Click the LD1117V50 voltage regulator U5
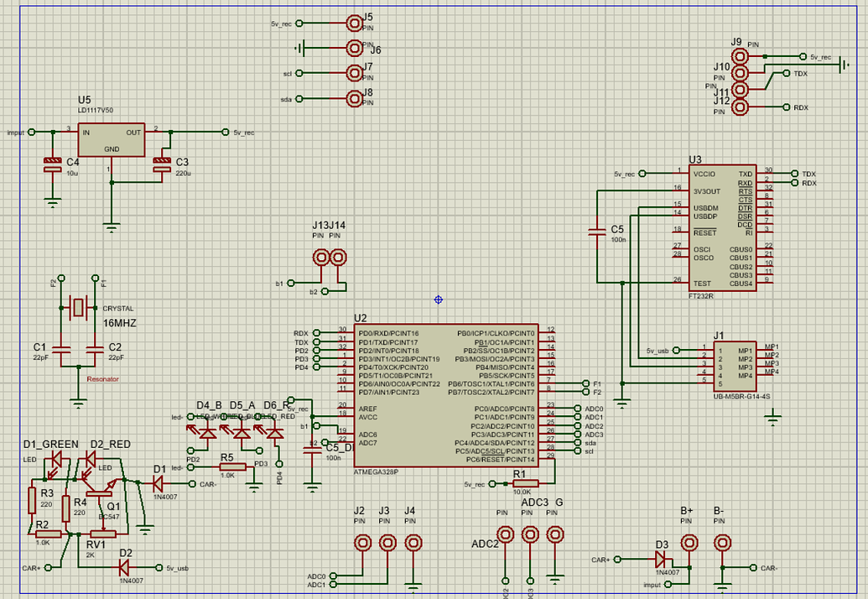This screenshot has width=868, height=599. tap(113, 138)
